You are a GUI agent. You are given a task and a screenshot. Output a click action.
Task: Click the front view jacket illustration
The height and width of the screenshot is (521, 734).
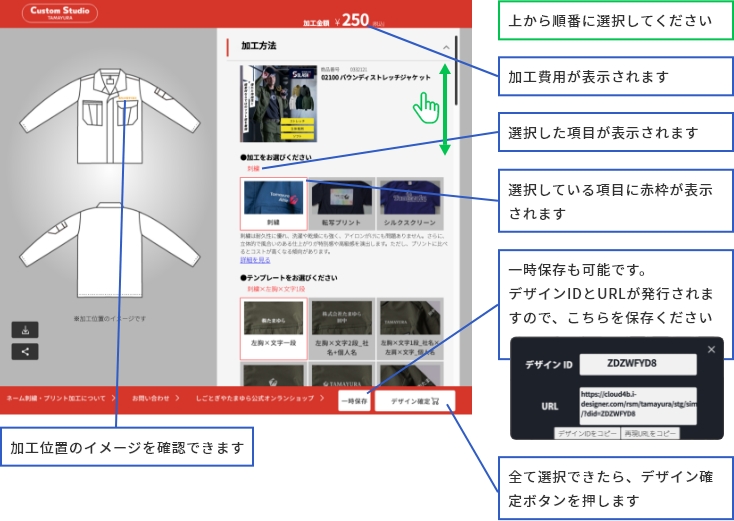pos(110,116)
